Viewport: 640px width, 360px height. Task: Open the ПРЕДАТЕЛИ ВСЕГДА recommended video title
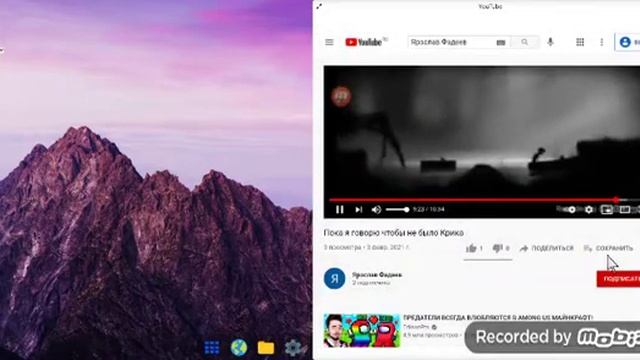(498, 317)
